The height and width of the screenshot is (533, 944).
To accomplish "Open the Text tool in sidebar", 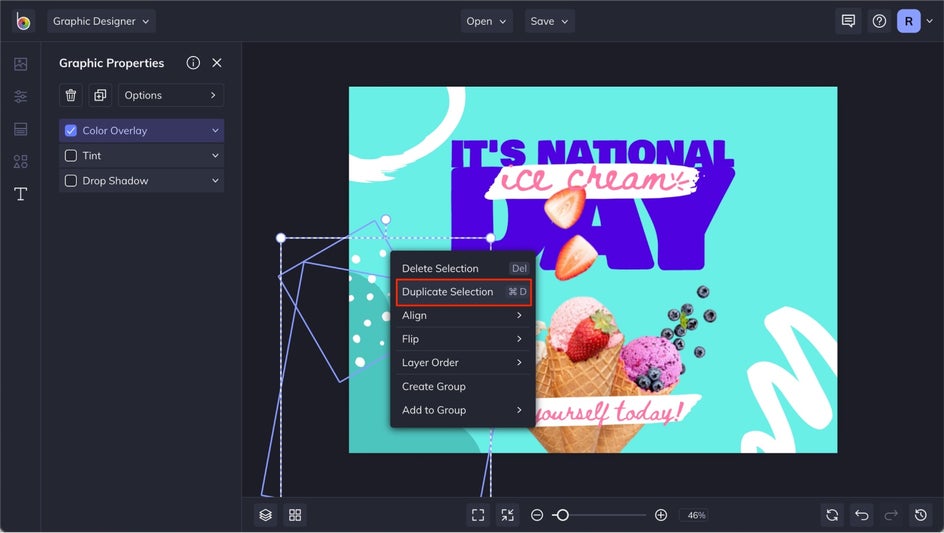I will point(20,194).
